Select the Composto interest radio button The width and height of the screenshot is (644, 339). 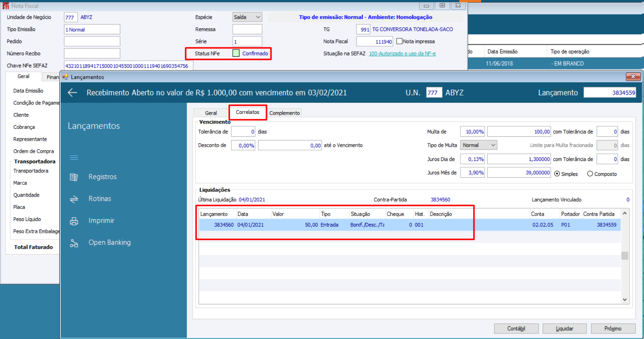point(590,174)
